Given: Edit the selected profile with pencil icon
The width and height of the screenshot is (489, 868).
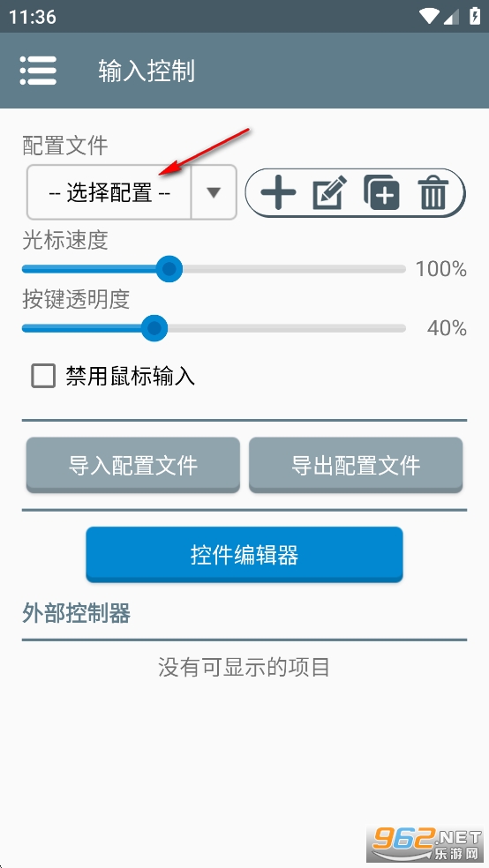Looking at the screenshot, I should (329, 192).
